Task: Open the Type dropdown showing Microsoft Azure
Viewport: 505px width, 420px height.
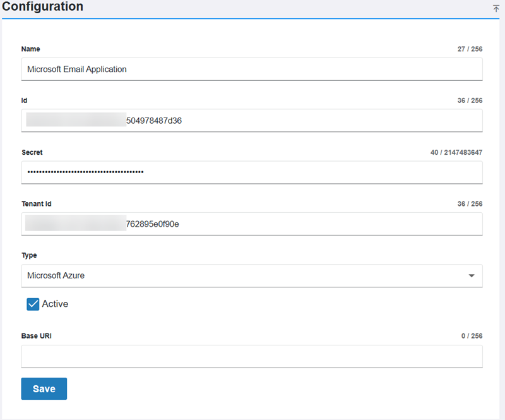Action: coord(252,275)
